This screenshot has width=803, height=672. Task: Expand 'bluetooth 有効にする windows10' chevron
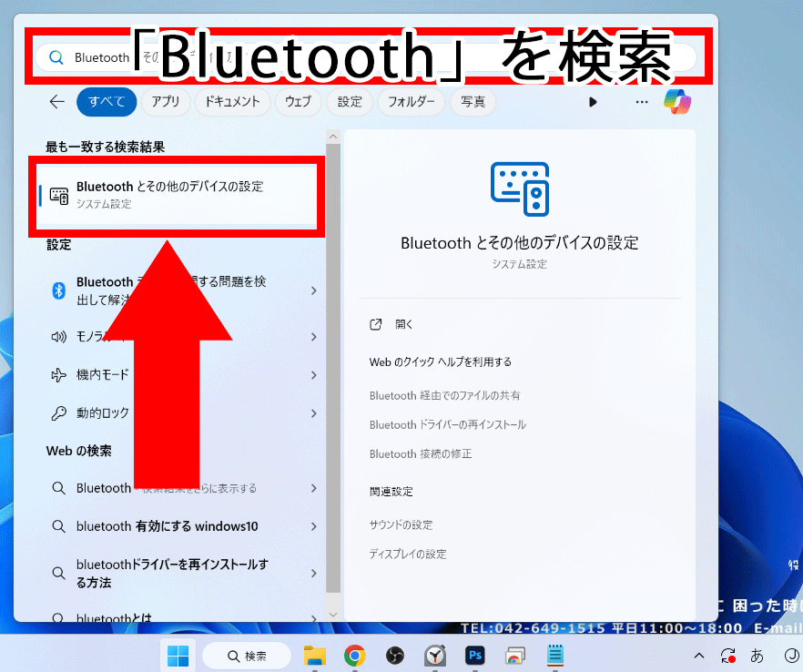pyautogui.click(x=313, y=526)
